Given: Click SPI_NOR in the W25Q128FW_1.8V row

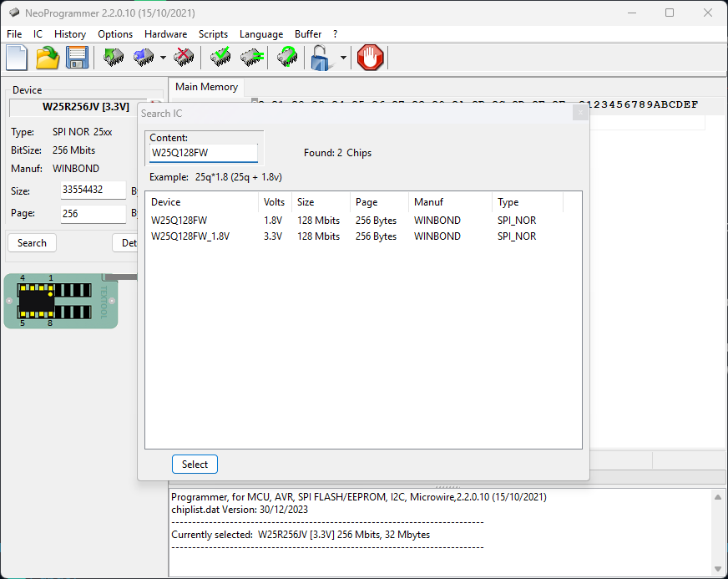Looking at the screenshot, I should 517,236.
